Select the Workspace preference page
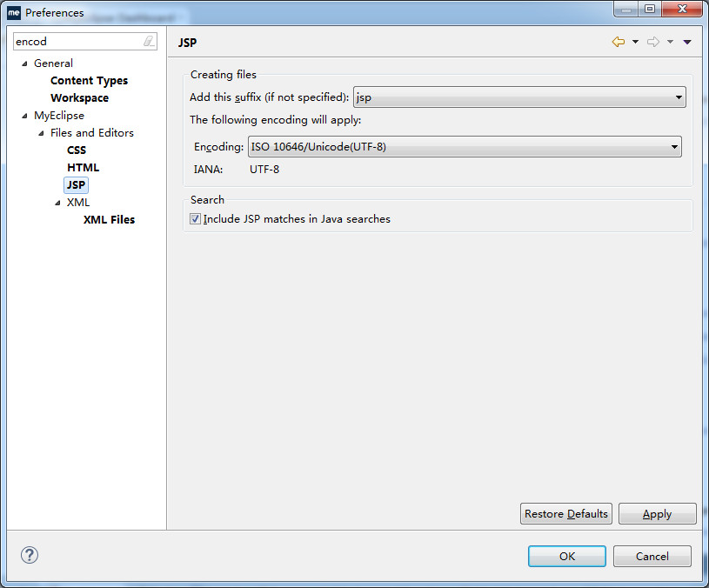Image resolution: width=709 pixels, height=588 pixels. [79, 98]
